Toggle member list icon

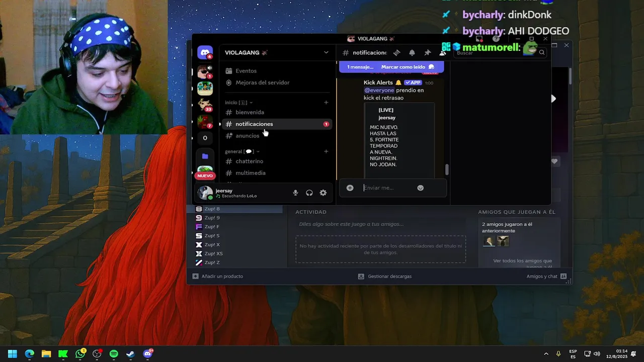(443, 52)
